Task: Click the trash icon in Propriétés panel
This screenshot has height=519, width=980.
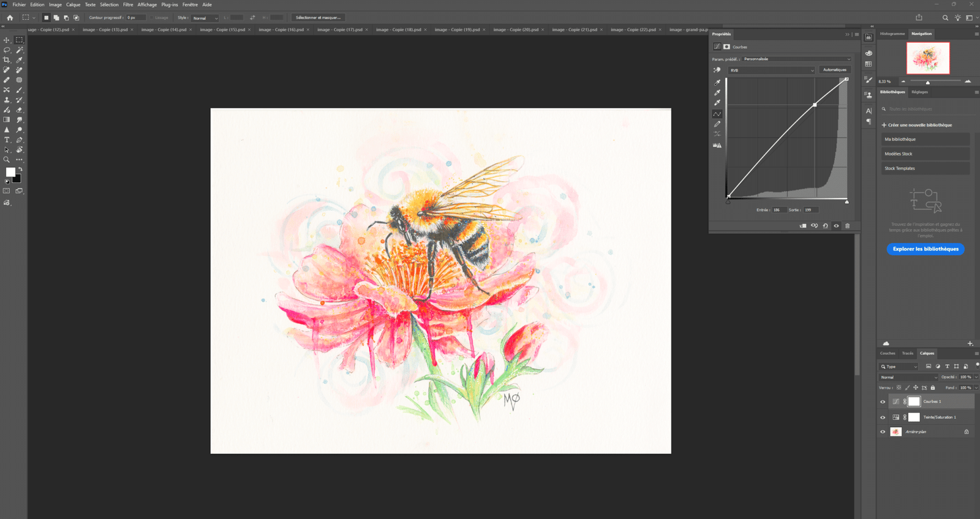Action: coord(848,226)
